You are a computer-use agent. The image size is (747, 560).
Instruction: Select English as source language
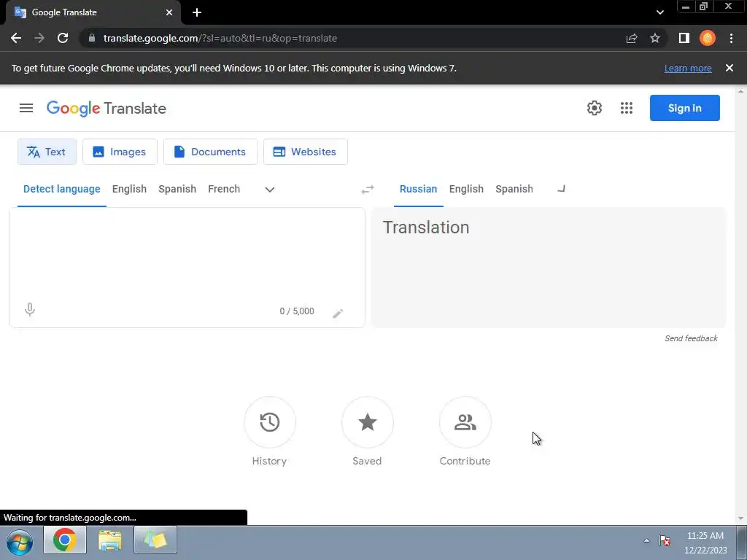coord(130,189)
